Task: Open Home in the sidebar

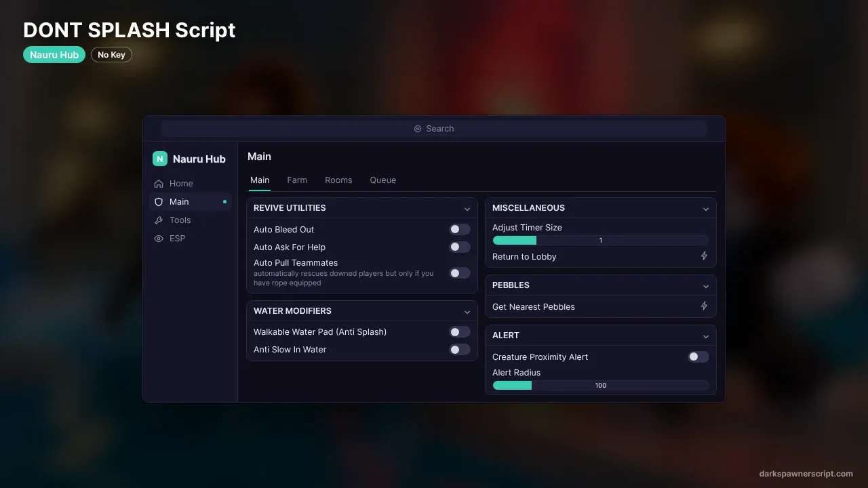Action: point(191,184)
